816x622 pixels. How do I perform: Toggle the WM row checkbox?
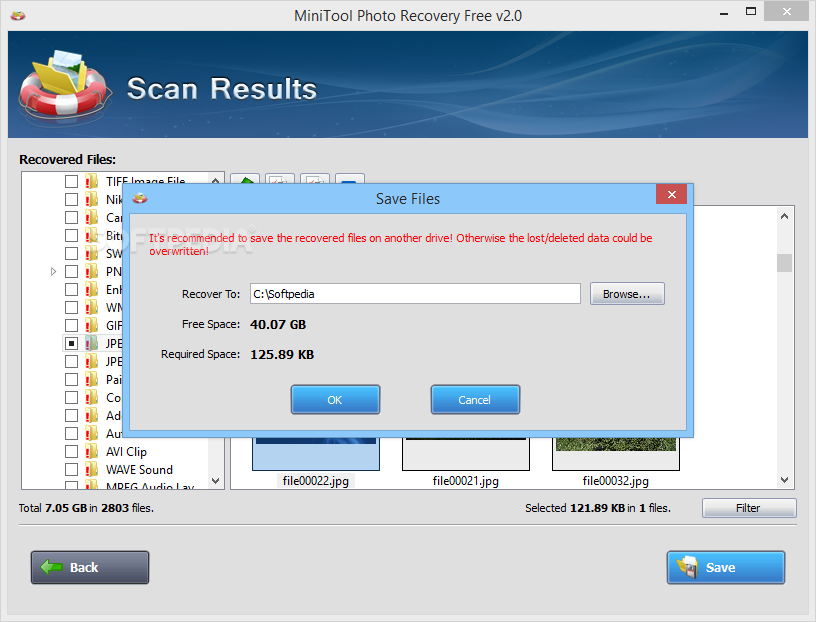coord(71,307)
